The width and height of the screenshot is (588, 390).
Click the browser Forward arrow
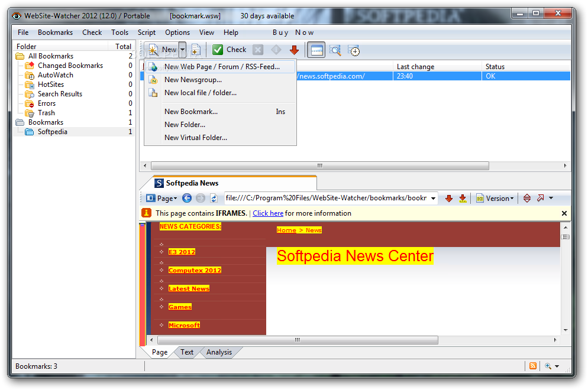point(201,198)
